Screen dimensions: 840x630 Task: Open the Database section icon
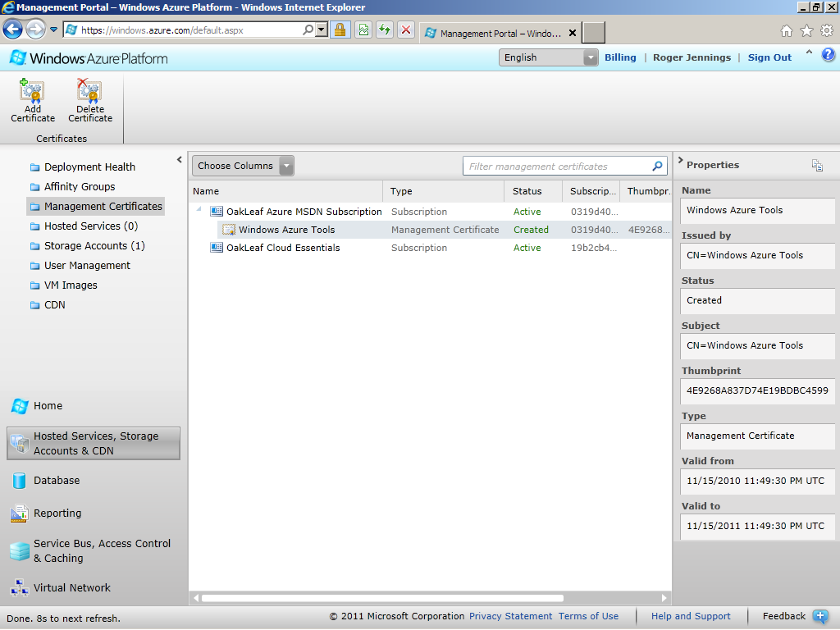(20, 481)
